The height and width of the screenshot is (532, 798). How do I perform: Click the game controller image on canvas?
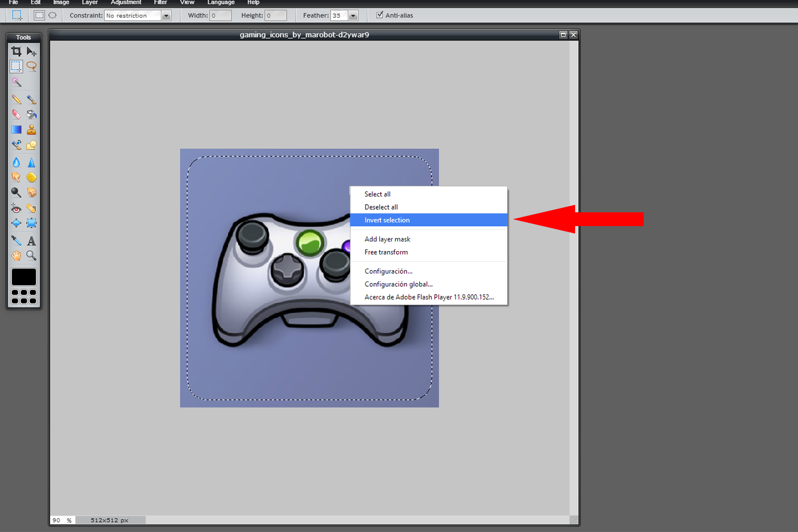pyautogui.click(x=310, y=278)
